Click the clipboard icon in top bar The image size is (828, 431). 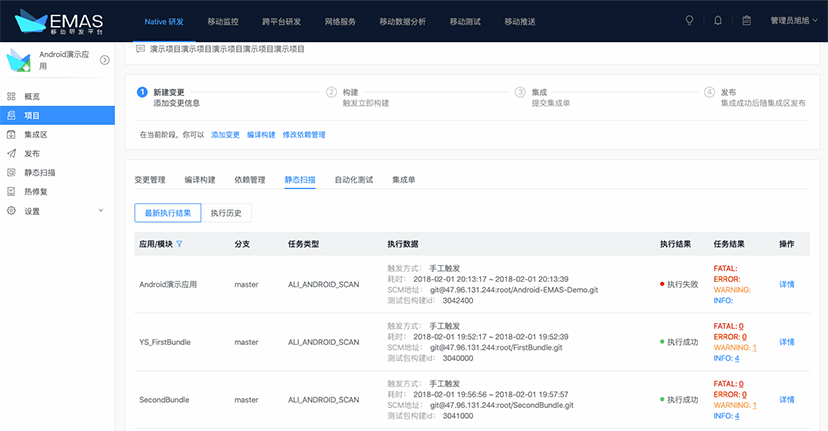[x=746, y=20]
